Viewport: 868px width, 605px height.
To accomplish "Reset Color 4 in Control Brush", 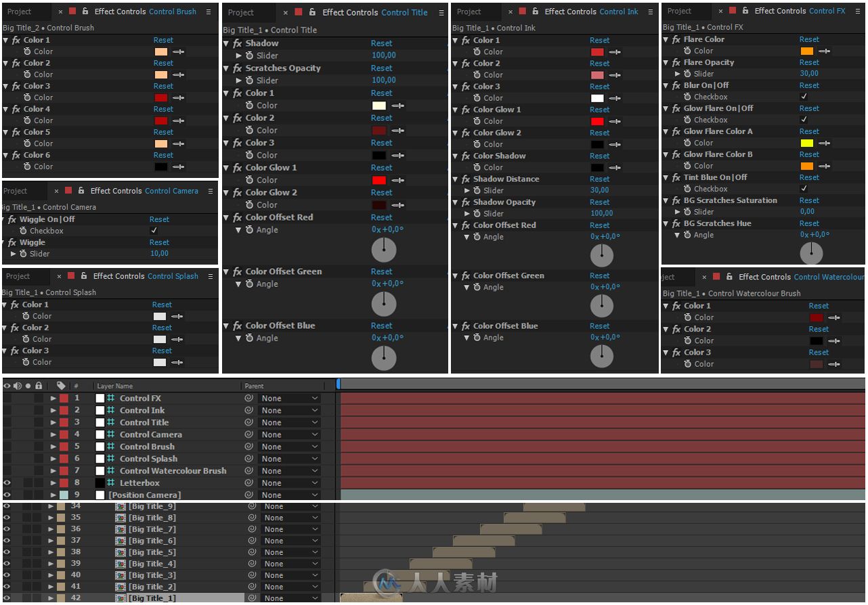I will (x=163, y=109).
